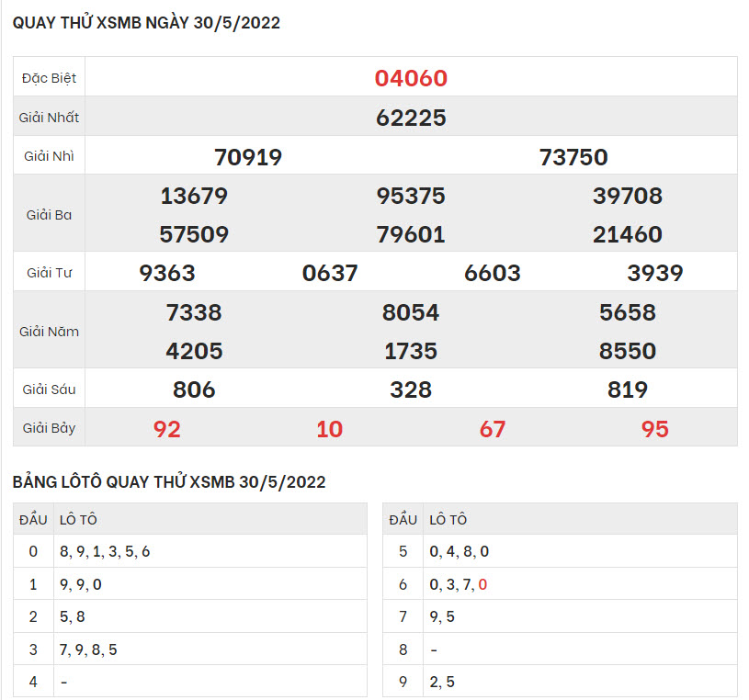
Task: Click the BẢNG LÔTÔ QUAY THỬ XSMB heading
Action: 169,482
